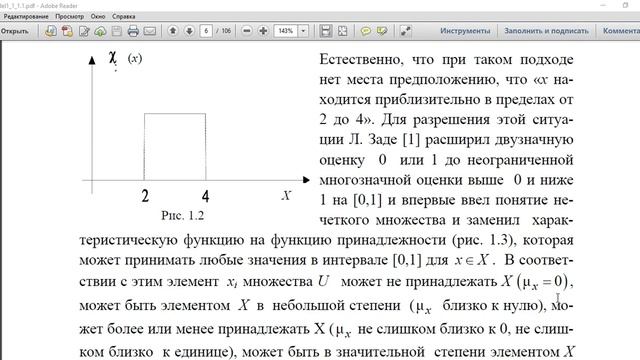Image resolution: width=640 pixels, height=360 pixels.
Task: Click the convert PDF file icon
Action: [x=67, y=31]
